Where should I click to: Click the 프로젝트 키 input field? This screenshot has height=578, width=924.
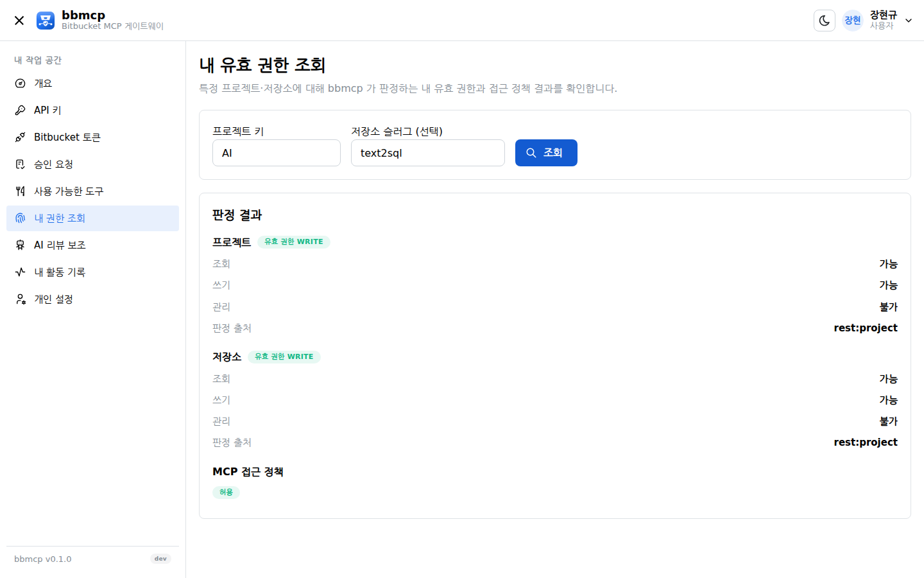[x=277, y=153]
